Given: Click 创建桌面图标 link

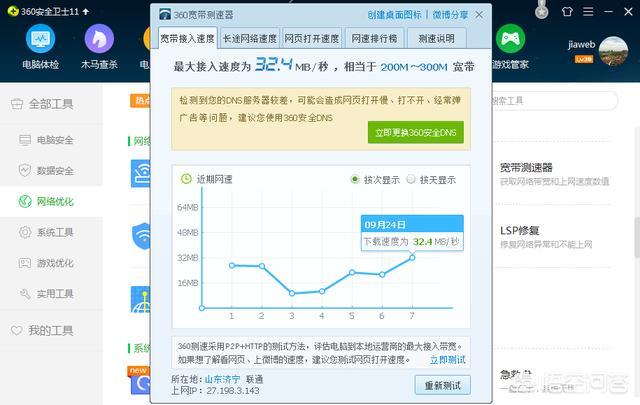Looking at the screenshot, I should pyautogui.click(x=394, y=15).
